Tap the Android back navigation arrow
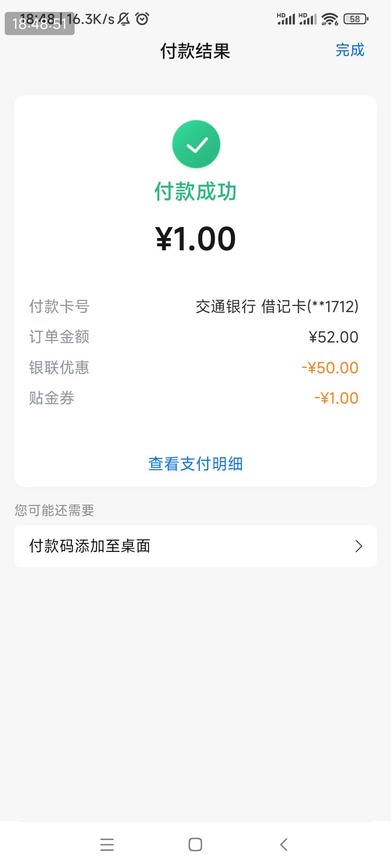391x868 pixels. click(x=284, y=844)
